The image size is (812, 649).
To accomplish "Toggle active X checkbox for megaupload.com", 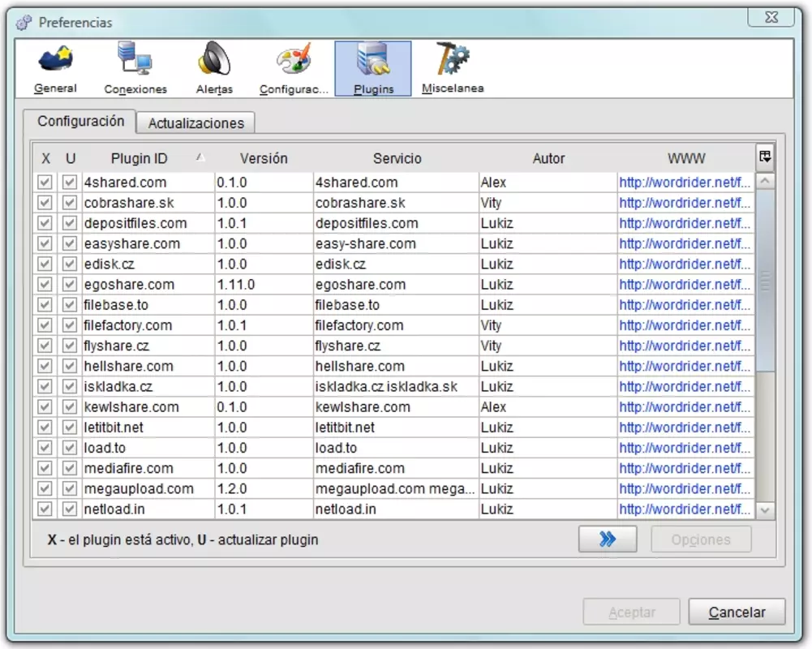I will coord(45,488).
